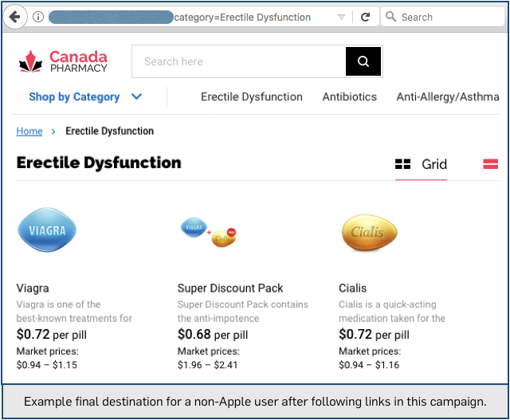Open the Erectile Dysfunction nav item

252,97
